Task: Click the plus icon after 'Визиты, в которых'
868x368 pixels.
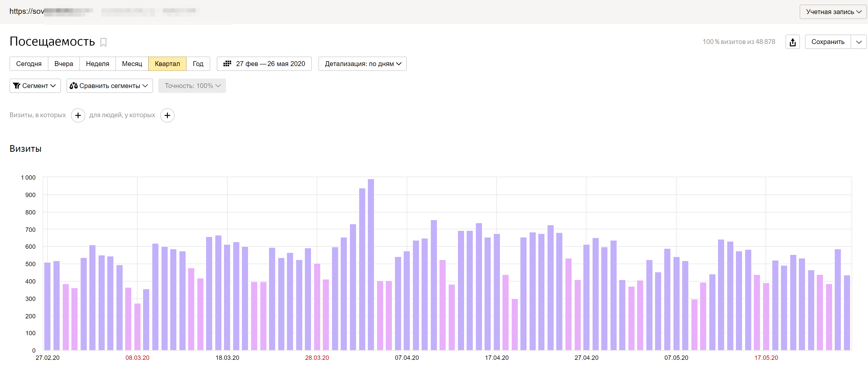Action: click(x=78, y=116)
